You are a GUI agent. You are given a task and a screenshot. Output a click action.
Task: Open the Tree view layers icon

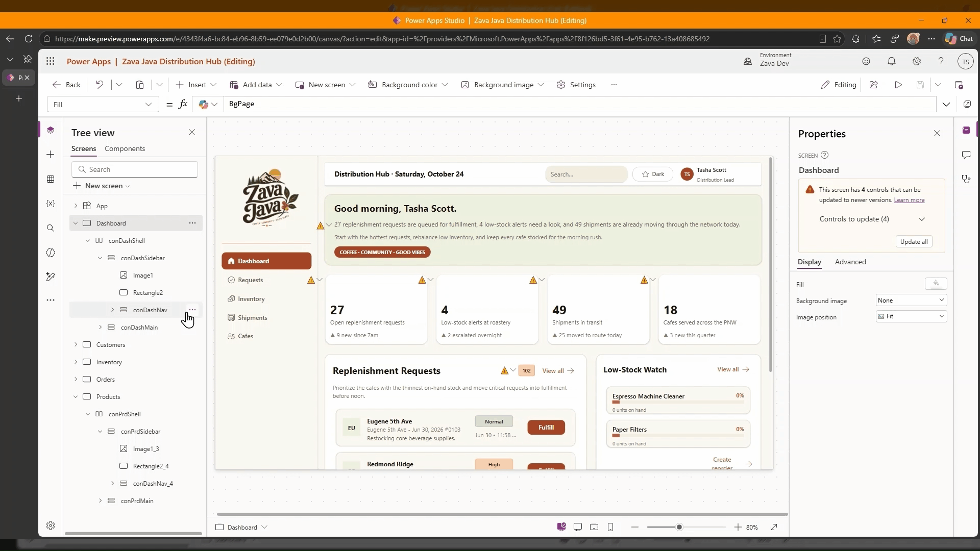point(51,130)
